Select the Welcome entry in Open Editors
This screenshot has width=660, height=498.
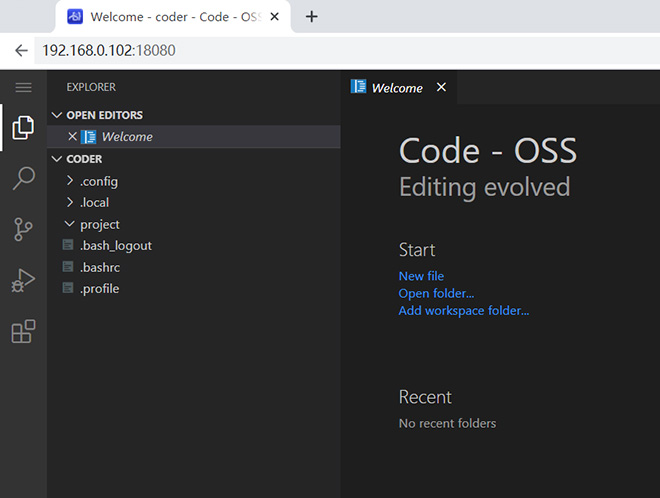[194, 136]
